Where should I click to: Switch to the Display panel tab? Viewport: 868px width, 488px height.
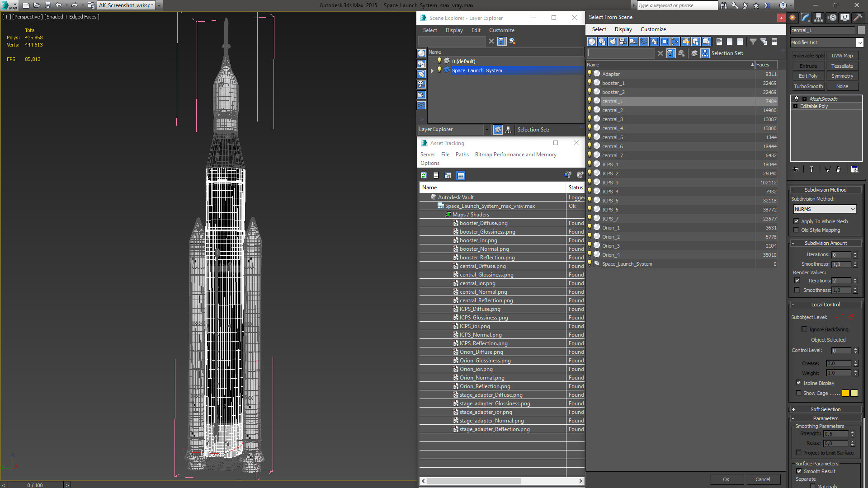(x=845, y=18)
